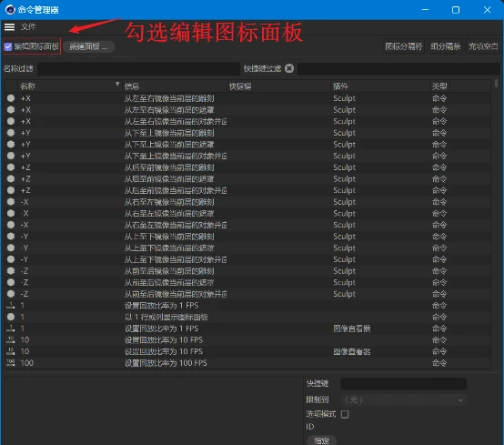Open the 限制到 dropdown
The height and width of the screenshot is (445, 504).
coord(403,399)
